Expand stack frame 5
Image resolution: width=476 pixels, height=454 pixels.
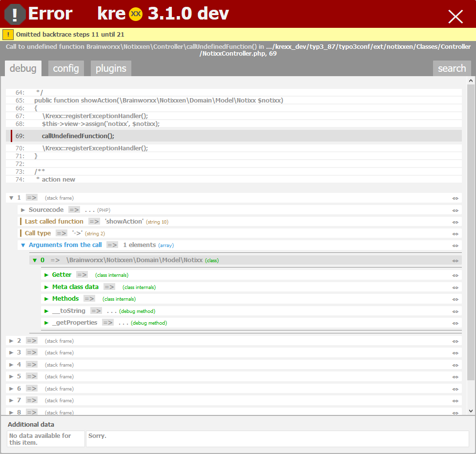(11, 376)
